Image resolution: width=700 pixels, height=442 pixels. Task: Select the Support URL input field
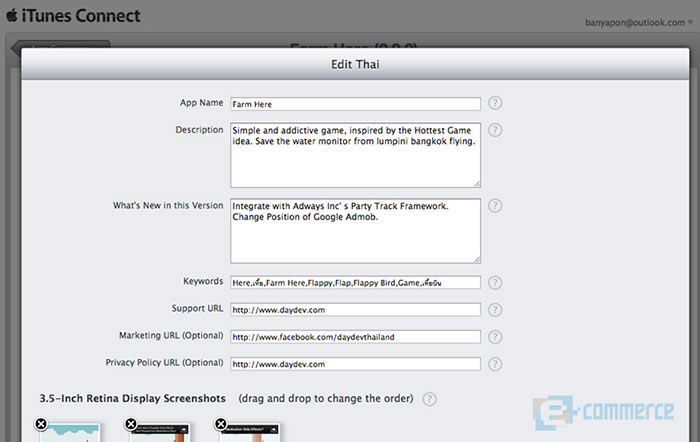tap(355, 310)
